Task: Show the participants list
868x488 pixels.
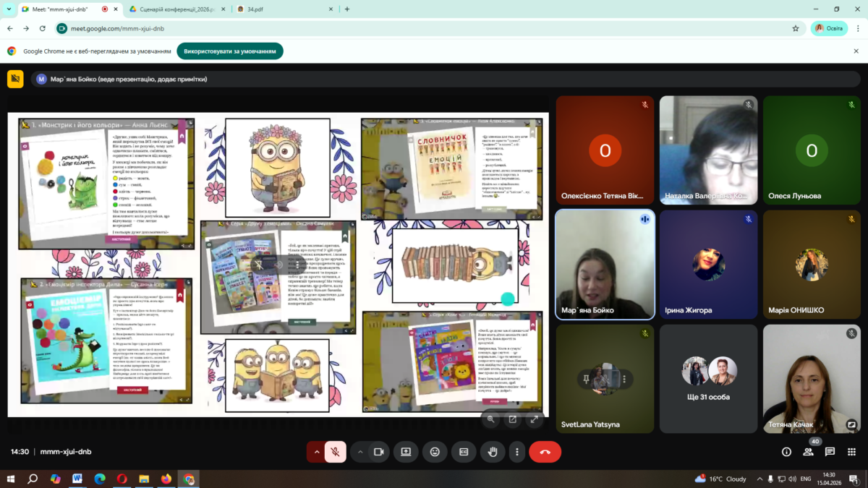Action: pyautogui.click(x=808, y=452)
